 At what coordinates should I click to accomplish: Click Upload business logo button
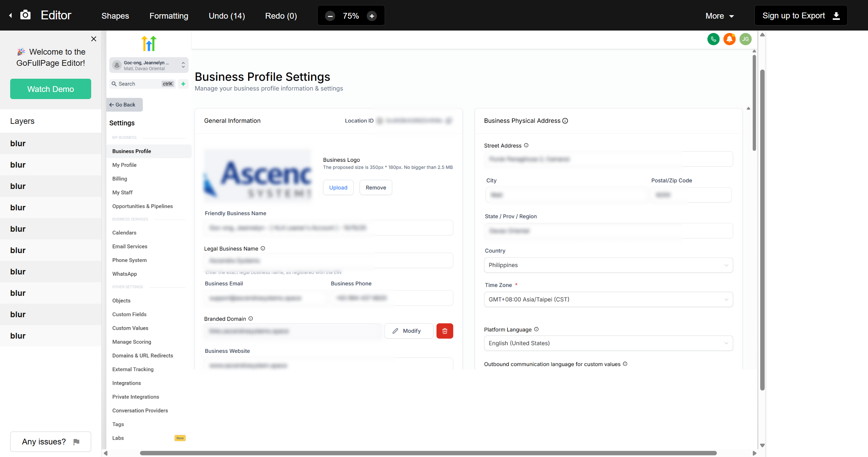(x=338, y=188)
